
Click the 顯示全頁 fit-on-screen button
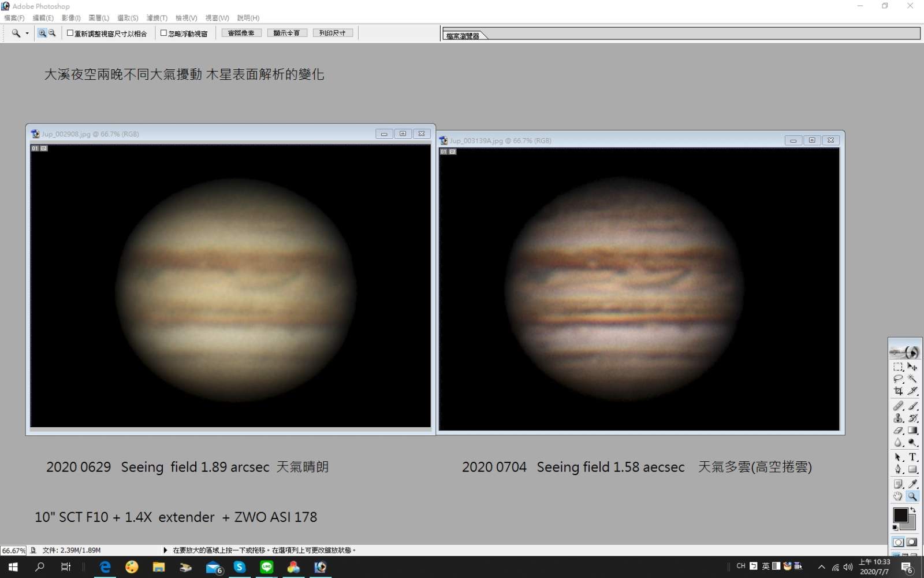(286, 33)
